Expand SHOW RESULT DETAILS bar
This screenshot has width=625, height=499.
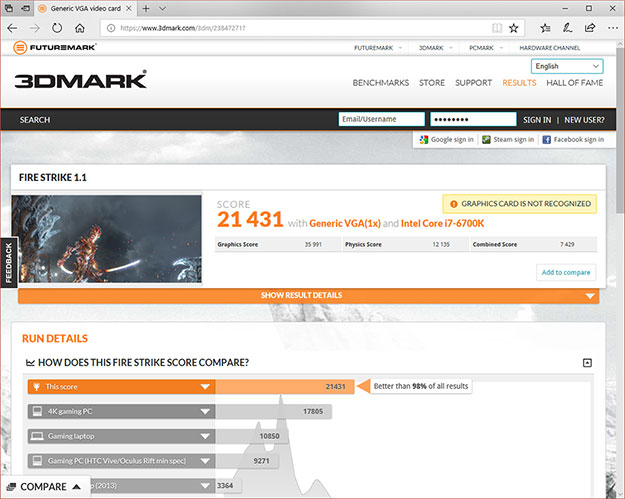pos(309,295)
